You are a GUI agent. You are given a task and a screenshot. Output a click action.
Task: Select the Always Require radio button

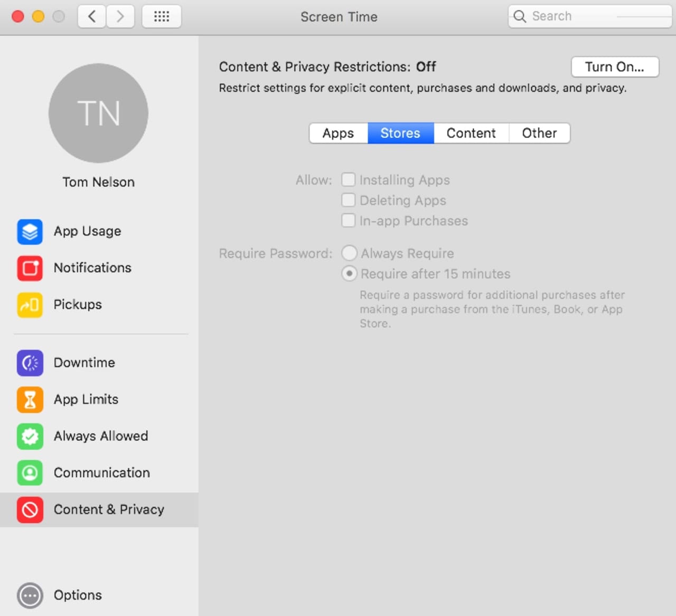click(349, 253)
